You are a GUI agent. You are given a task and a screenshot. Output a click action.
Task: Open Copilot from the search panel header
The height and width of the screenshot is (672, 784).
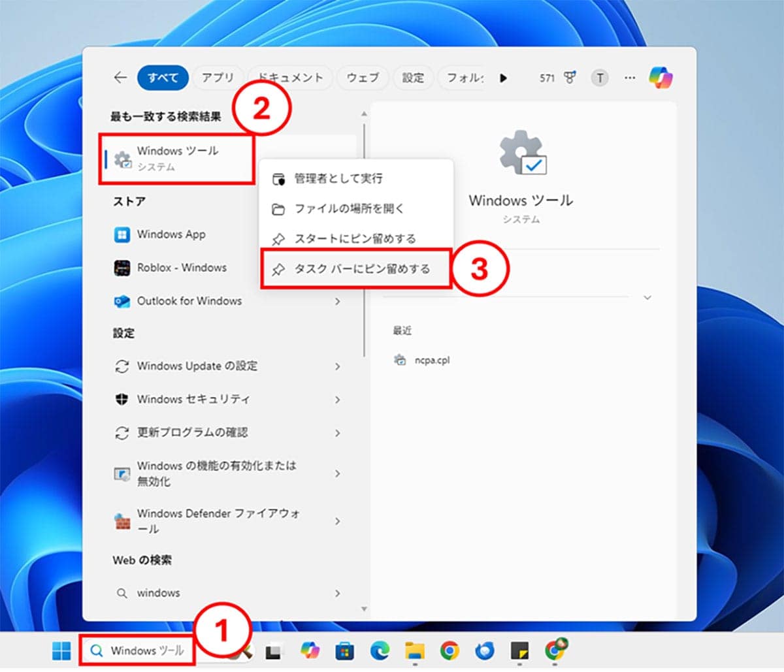pos(661,78)
